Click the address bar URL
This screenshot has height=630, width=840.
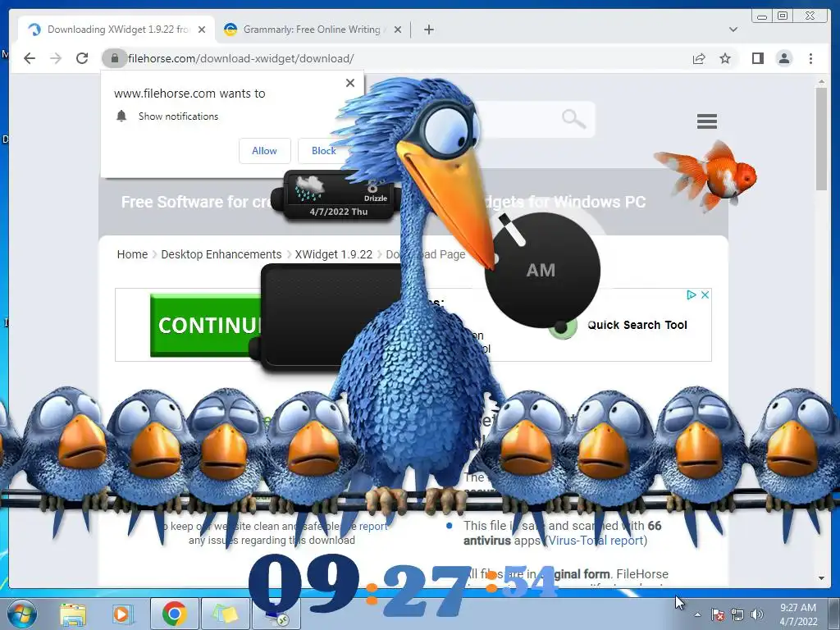coord(241,58)
